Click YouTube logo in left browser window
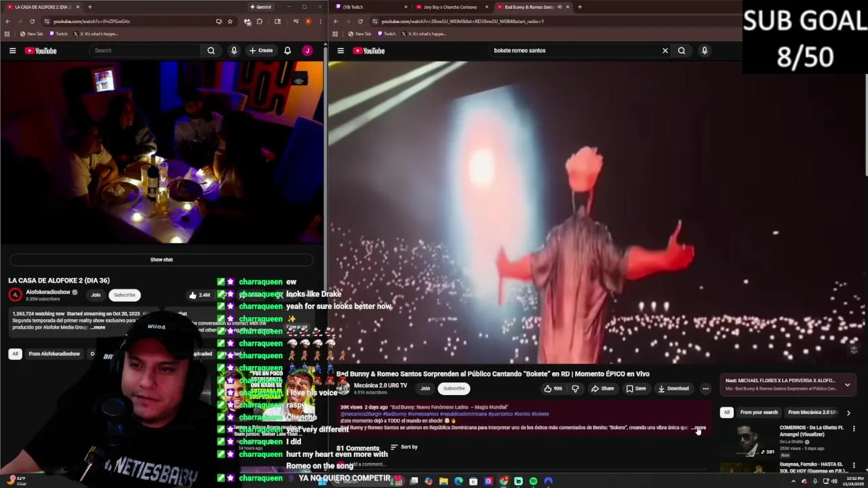This screenshot has width=868, height=488. (41, 51)
